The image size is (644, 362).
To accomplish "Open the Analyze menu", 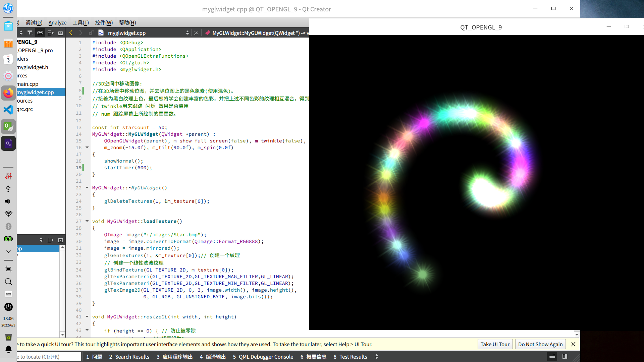I will (x=57, y=22).
